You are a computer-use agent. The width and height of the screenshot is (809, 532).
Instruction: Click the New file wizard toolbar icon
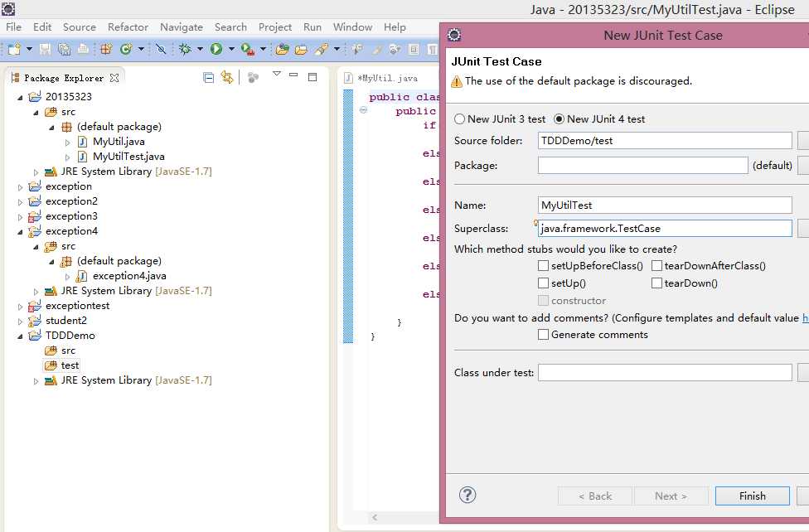coord(14,49)
